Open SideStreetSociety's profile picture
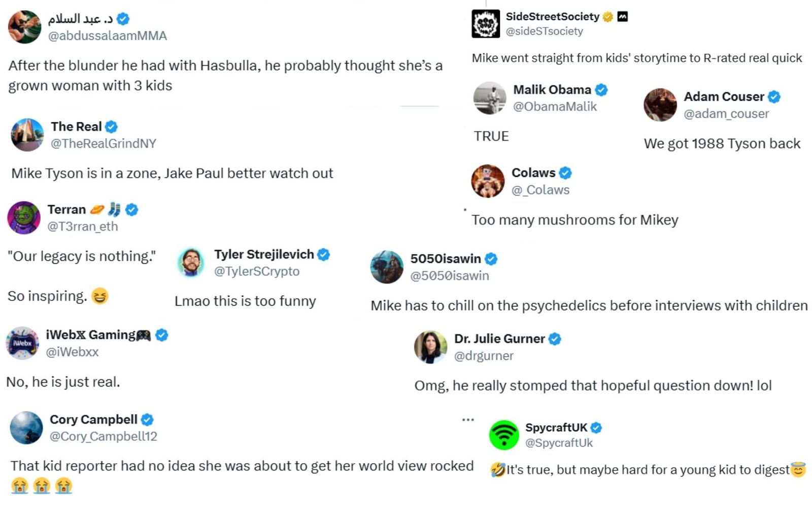Viewport: 812px width, 508px height. pos(486,23)
